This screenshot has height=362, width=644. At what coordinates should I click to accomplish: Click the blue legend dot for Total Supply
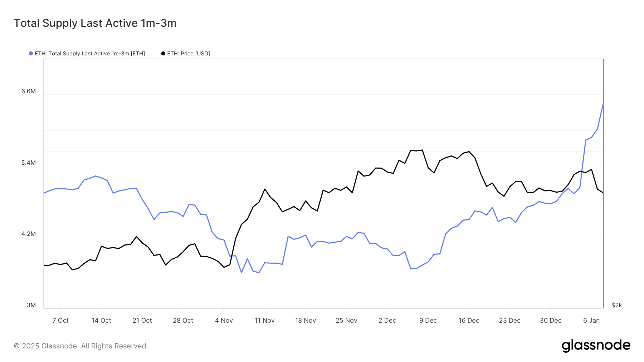pyautogui.click(x=31, y=54)
